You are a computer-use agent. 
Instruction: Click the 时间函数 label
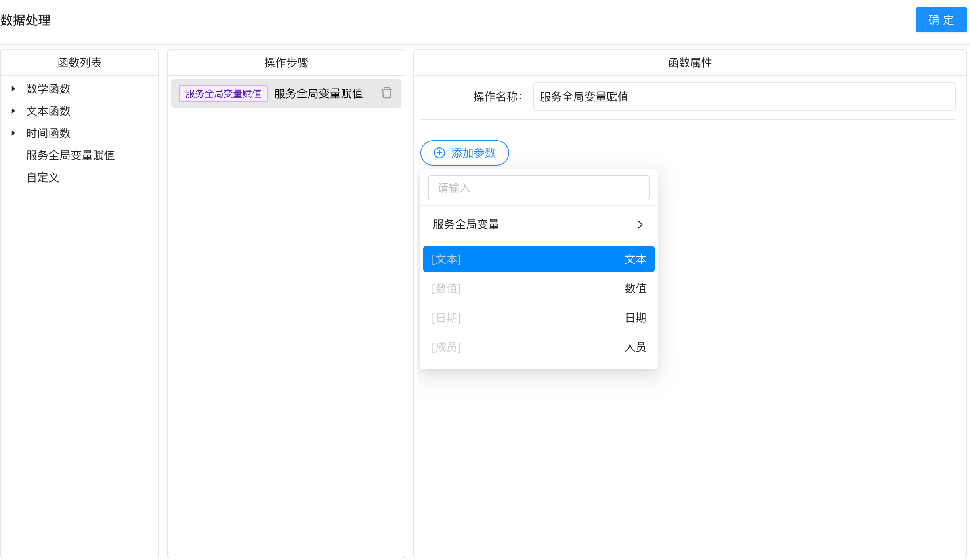(48, 133)
